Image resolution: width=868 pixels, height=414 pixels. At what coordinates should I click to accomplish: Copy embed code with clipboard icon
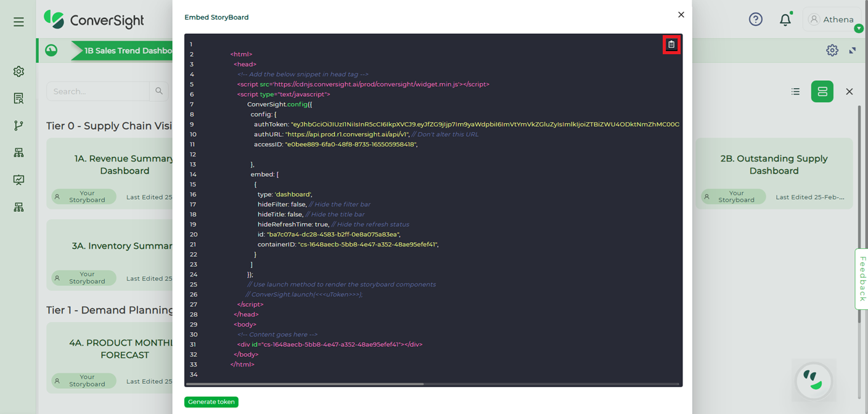click(671, 44)
